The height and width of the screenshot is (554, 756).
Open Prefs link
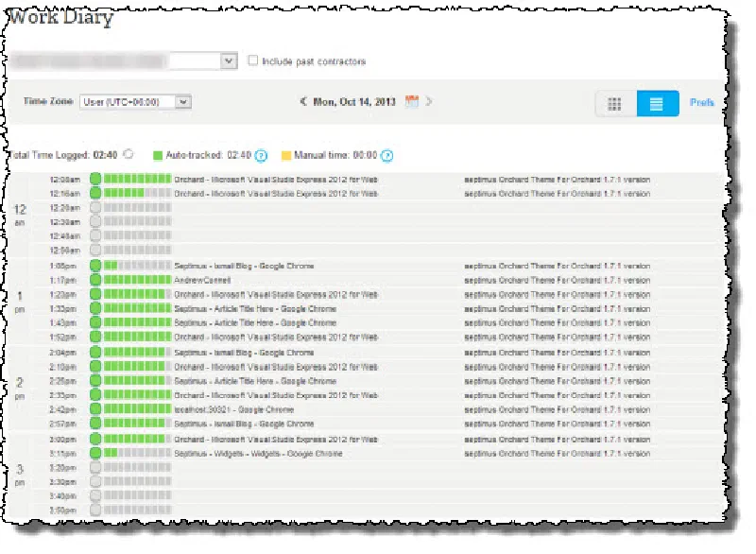[701, 102]
